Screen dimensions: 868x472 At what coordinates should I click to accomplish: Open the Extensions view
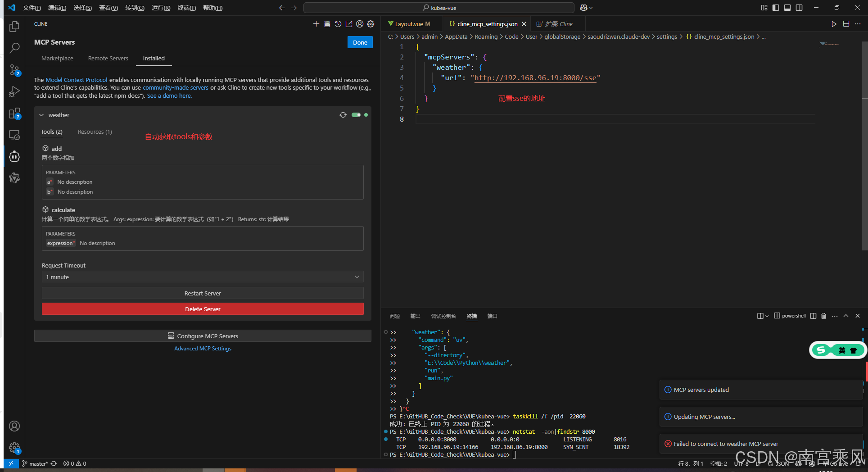point(14,113)
